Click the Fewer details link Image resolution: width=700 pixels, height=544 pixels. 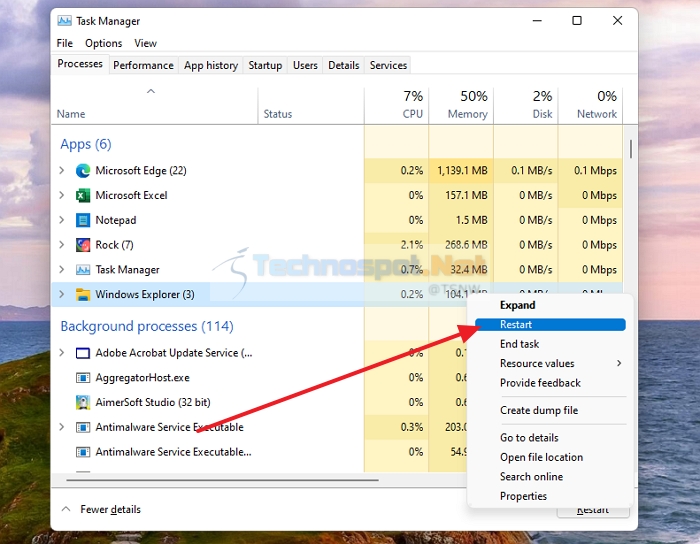[110, 509]
